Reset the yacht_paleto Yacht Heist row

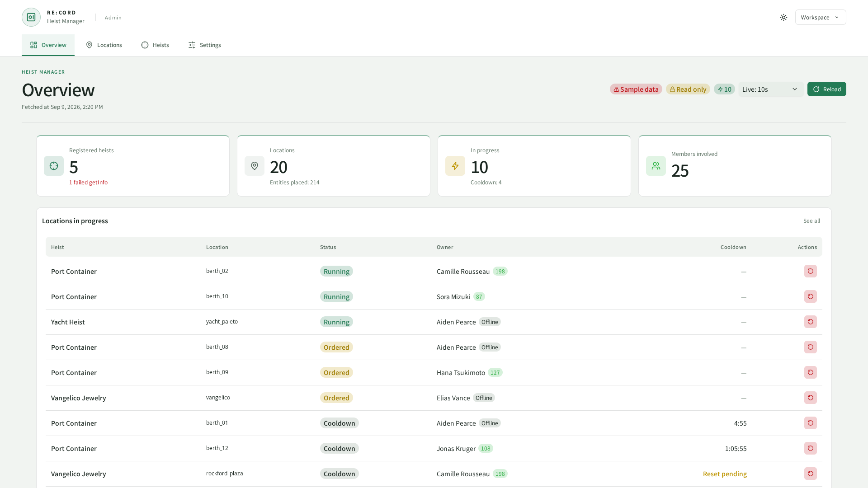tap(811, 322)
